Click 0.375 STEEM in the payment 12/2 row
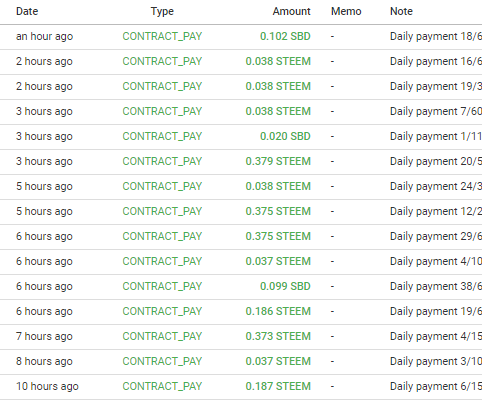This screenshot has width=482, height=403. (x=278, y=211)
